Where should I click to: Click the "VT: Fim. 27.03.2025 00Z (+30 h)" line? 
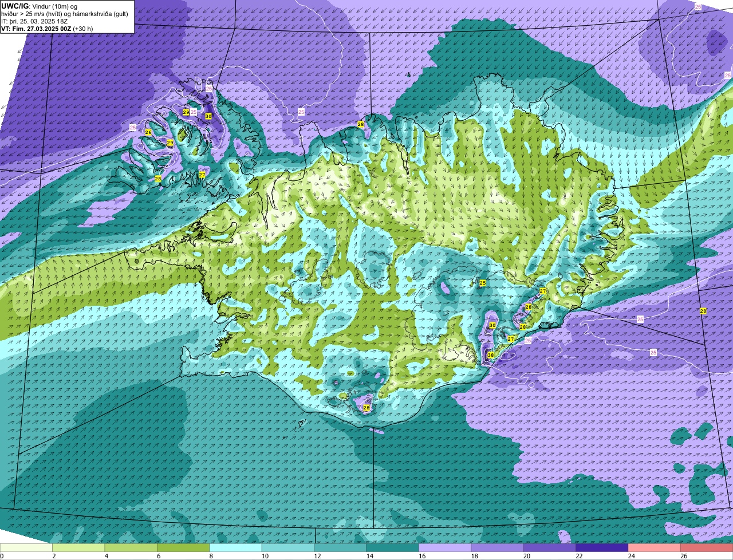47,28
